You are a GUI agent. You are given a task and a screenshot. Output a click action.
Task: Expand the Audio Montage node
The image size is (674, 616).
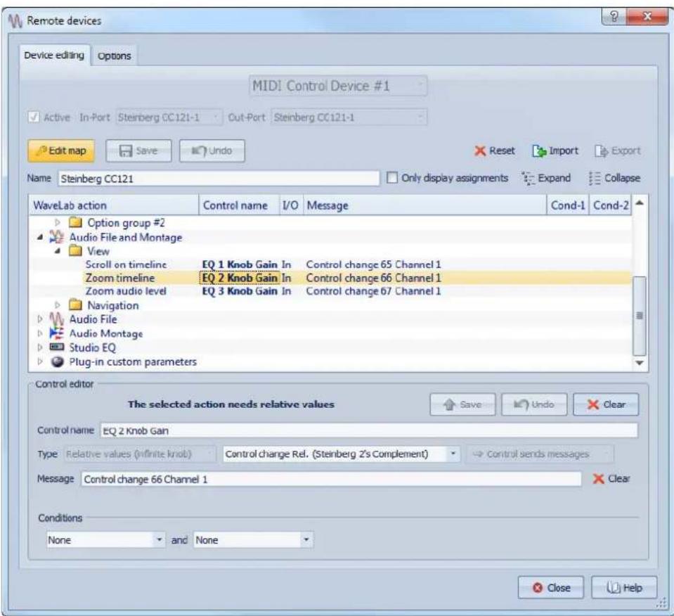tap(40, 333)
